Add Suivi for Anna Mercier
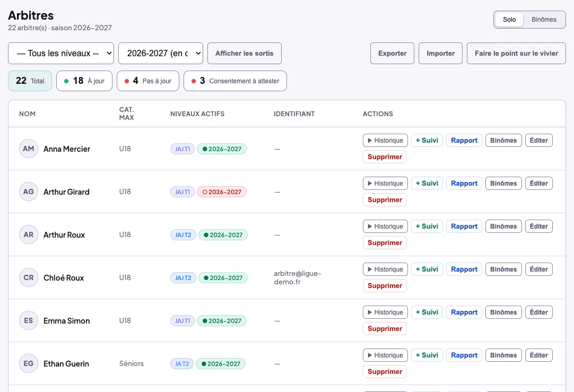 coord(427,140)
